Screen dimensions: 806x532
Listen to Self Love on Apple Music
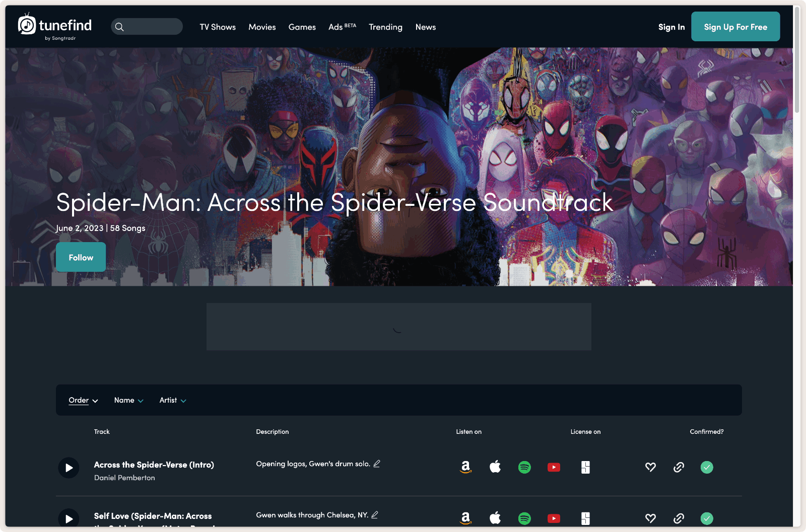[x=495, y=518]
